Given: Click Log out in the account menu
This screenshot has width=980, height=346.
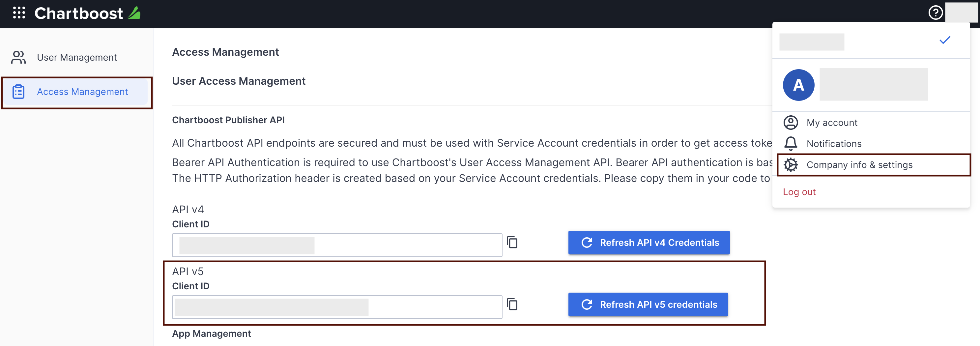Looking at the screenshot, I should coord(799,192).
